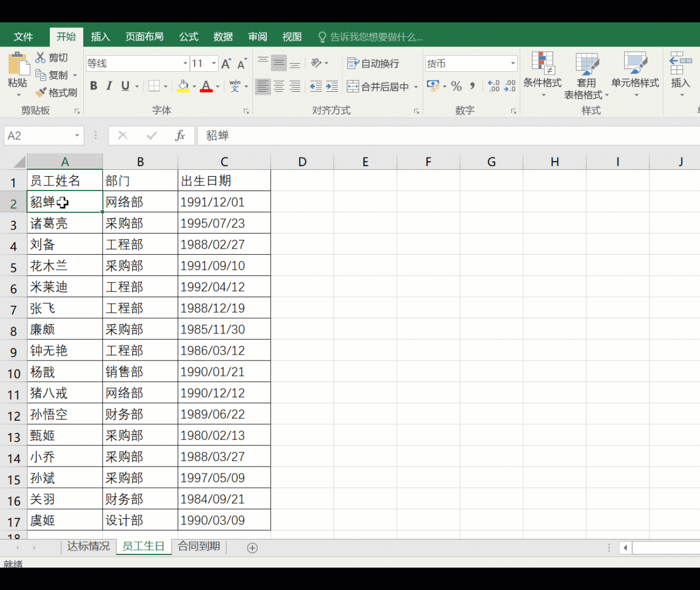Apply percent style
The width and height of the screenshot is (700, 590).
click(x=456, y=86)
